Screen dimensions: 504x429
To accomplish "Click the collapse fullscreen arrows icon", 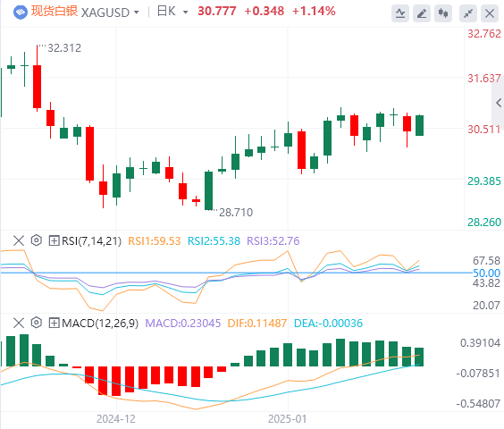I will (468, 13).
